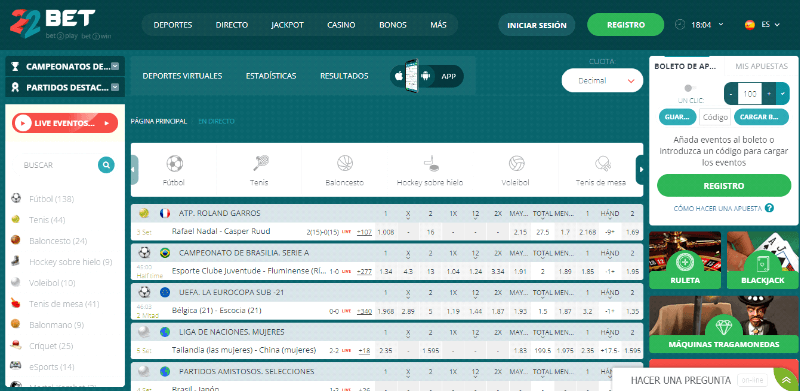Open the Máquinas Tragamonedas tile
This screenshot has height=391, width=800.
[724, 324]
